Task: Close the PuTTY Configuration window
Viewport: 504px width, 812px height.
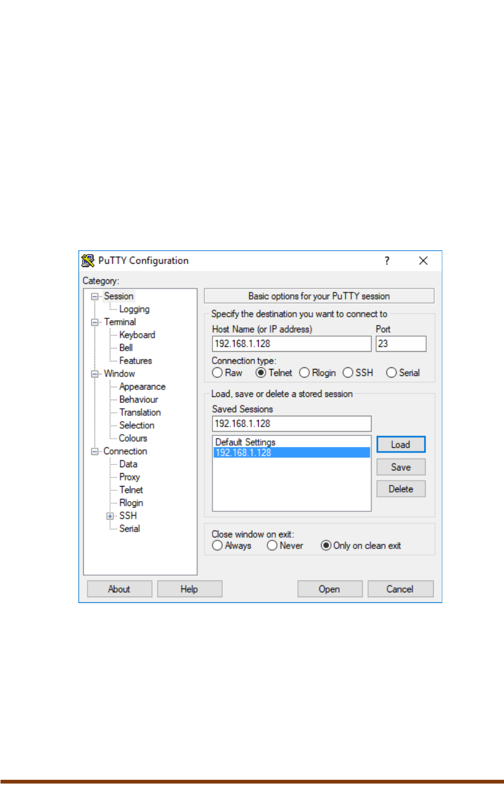Action: pos(423,260)
